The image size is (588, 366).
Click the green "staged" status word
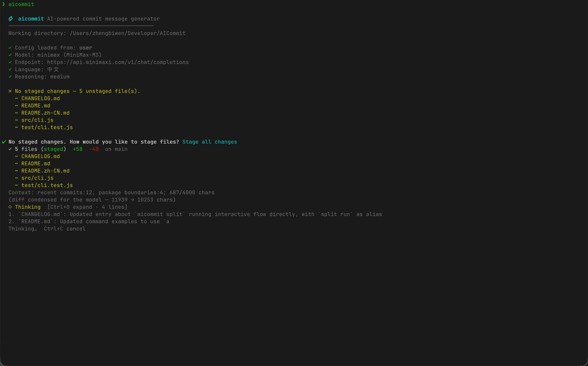coord(54,149)
